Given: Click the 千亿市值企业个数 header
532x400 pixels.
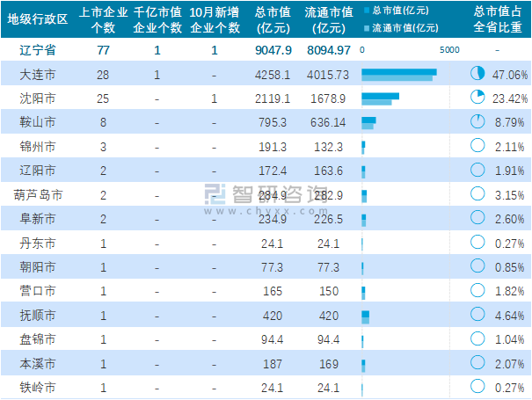Looking at the screenshot, I should 157,19.
